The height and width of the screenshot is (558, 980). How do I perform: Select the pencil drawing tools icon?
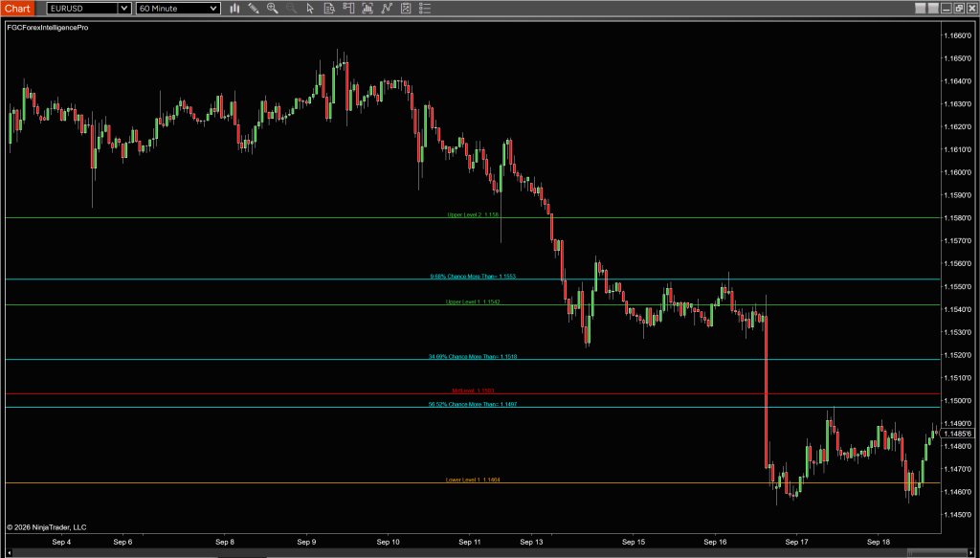(253, 8)
